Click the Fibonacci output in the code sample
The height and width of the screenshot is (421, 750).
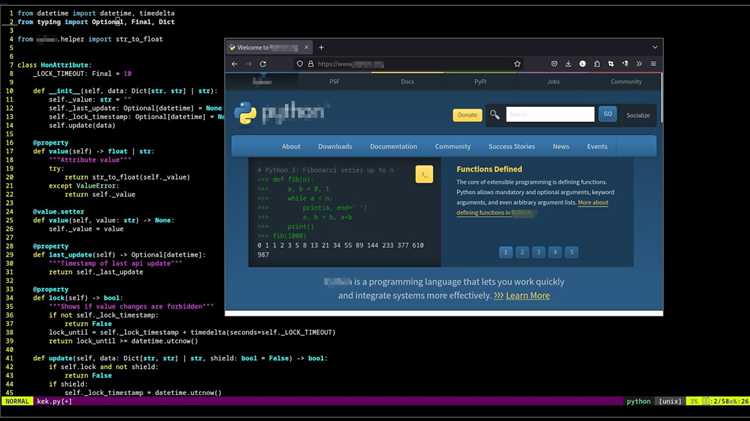pyautogui.click(x=340, y=250)
